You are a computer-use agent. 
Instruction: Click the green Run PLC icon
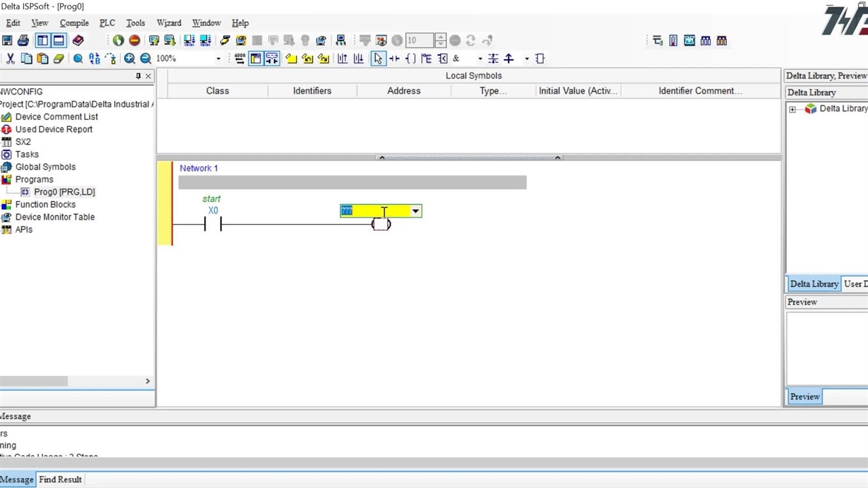coord(118,41)
